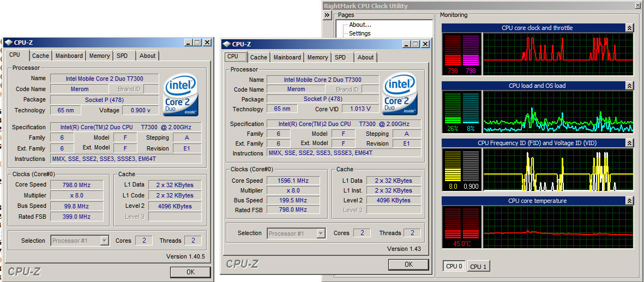Maximize the CPU-Z 1.43 window
The height and width of the screenshot is (282, 644).
click(x=415, y=44)
